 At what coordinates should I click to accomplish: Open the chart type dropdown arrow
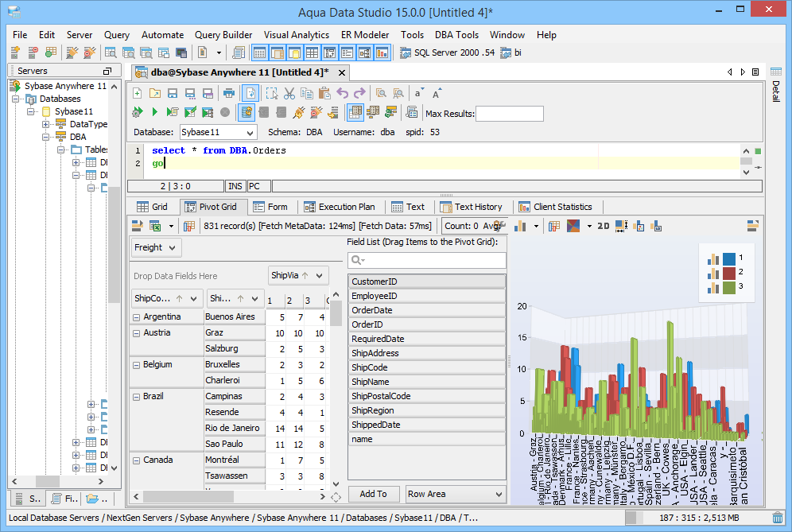536,227
